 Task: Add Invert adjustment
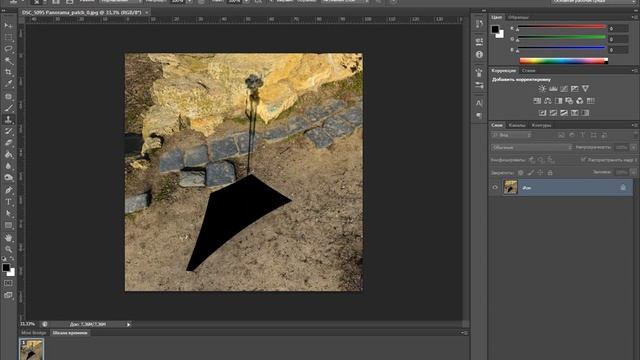[x=542, y=113]
